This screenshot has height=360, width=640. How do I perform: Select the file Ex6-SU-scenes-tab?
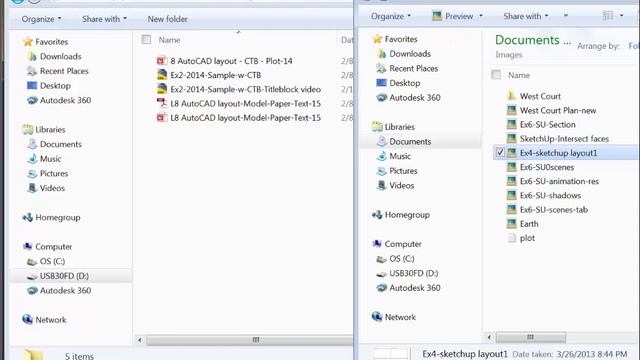554,209
